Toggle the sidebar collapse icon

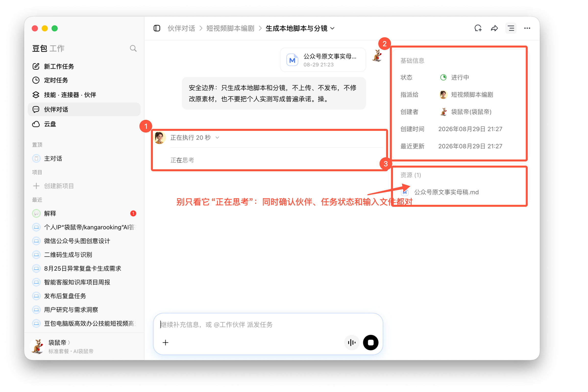[157, 28]
